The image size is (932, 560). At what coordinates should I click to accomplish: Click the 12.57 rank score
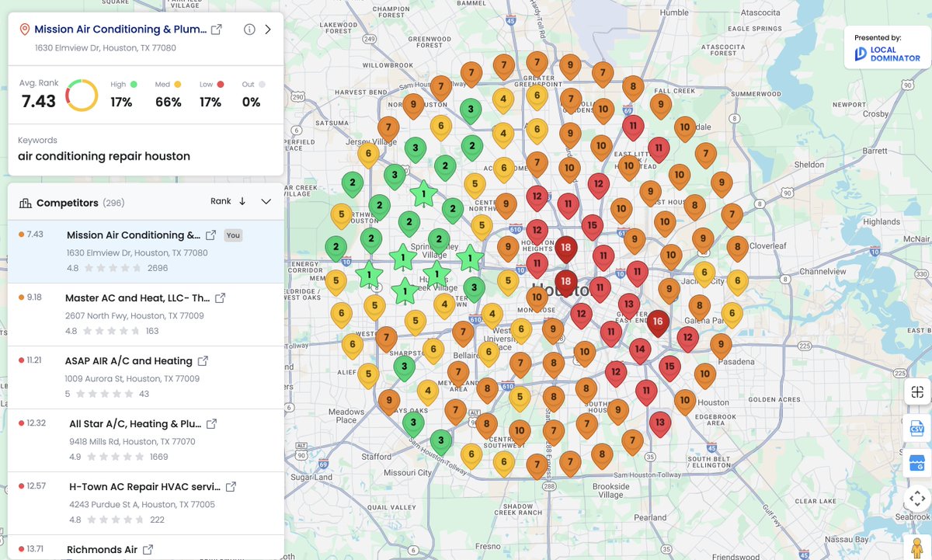(36, 486)
